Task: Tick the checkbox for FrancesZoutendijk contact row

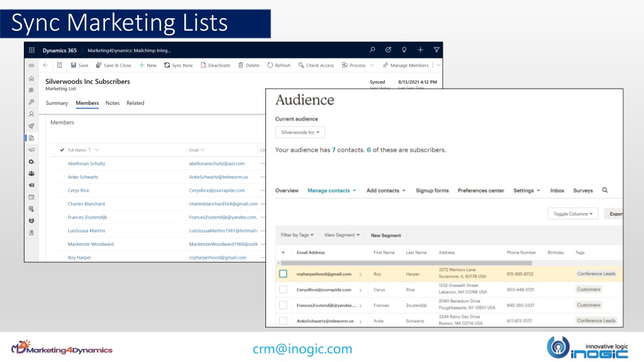Action: click(x=283, y=305)
